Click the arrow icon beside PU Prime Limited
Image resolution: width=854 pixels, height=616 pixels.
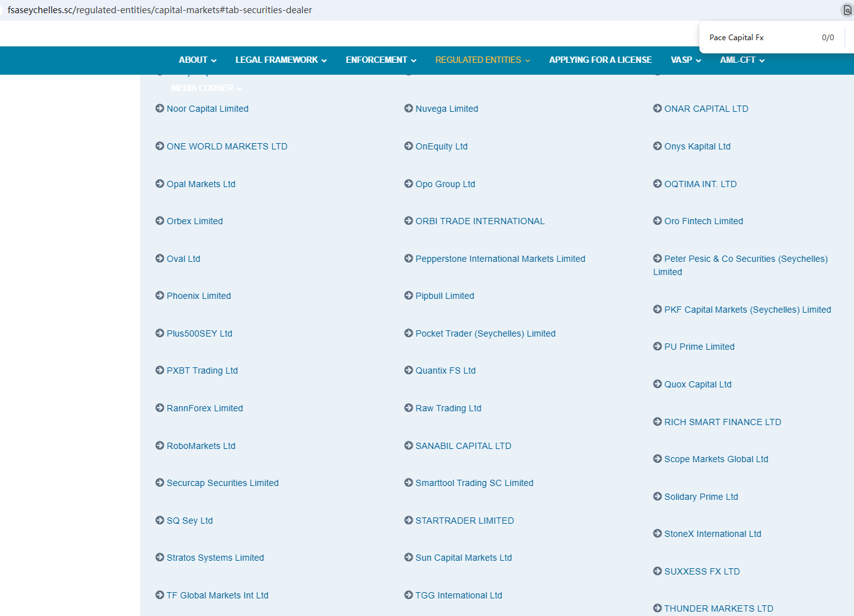[657, 347]
